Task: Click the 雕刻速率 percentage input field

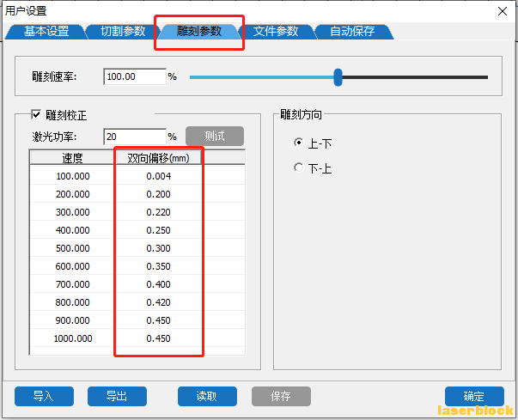Action: (x=134, y=77)
